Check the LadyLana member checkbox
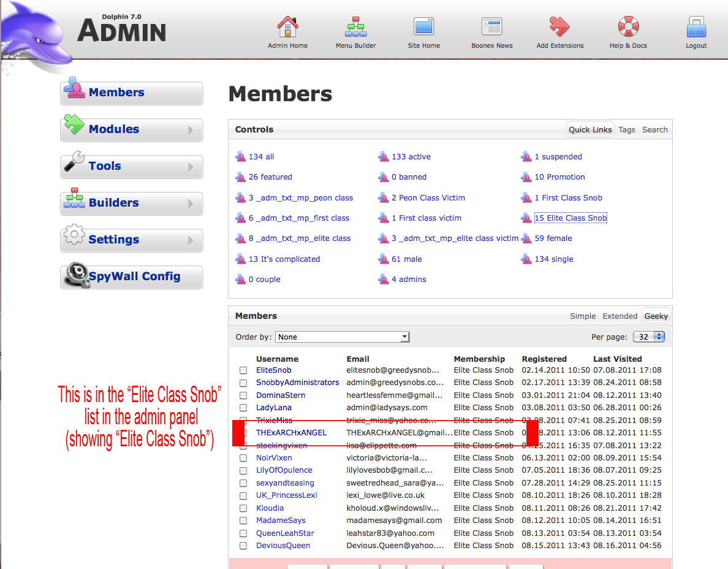This screenshot has height=569, width=728. pyautogui.click(x=243, y=408)
